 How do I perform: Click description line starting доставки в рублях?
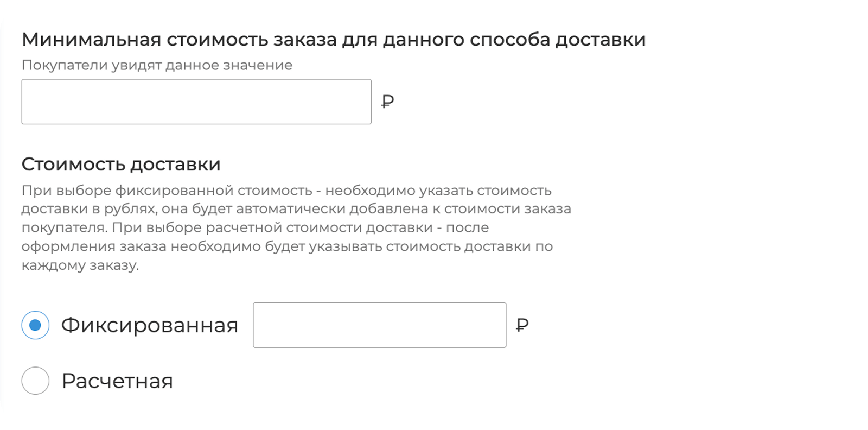pos(296,209)
